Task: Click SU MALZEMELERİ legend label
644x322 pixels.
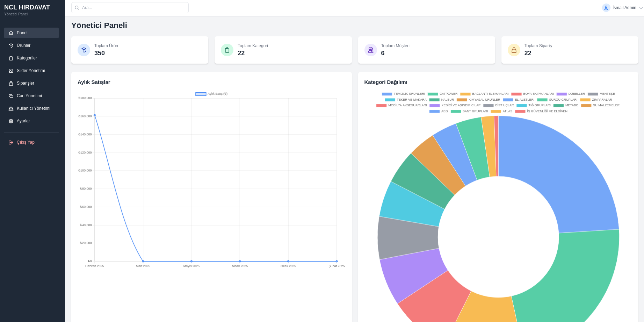Action: point(607,105)
